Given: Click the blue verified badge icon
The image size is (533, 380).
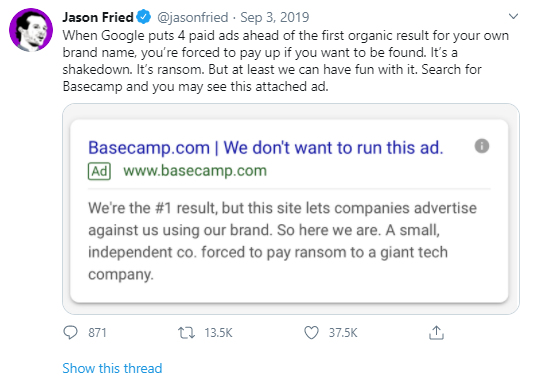Looking at the screenshot, I should [x=144, y=17].
